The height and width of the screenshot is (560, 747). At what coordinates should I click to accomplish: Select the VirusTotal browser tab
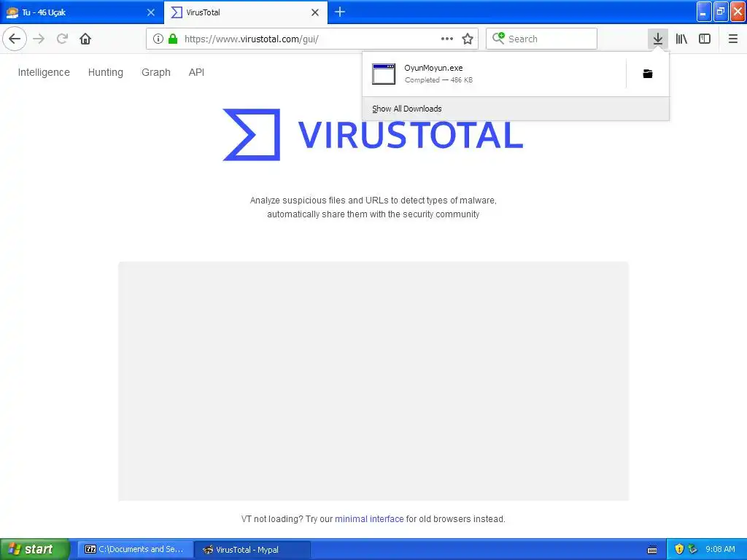coord(245,12)
